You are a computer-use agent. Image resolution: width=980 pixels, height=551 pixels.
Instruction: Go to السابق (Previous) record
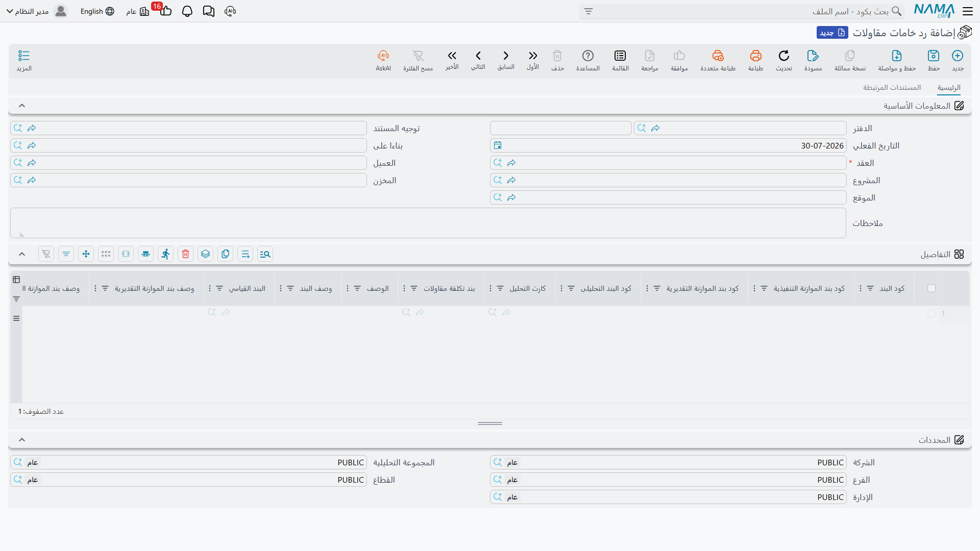coord(506,56)
